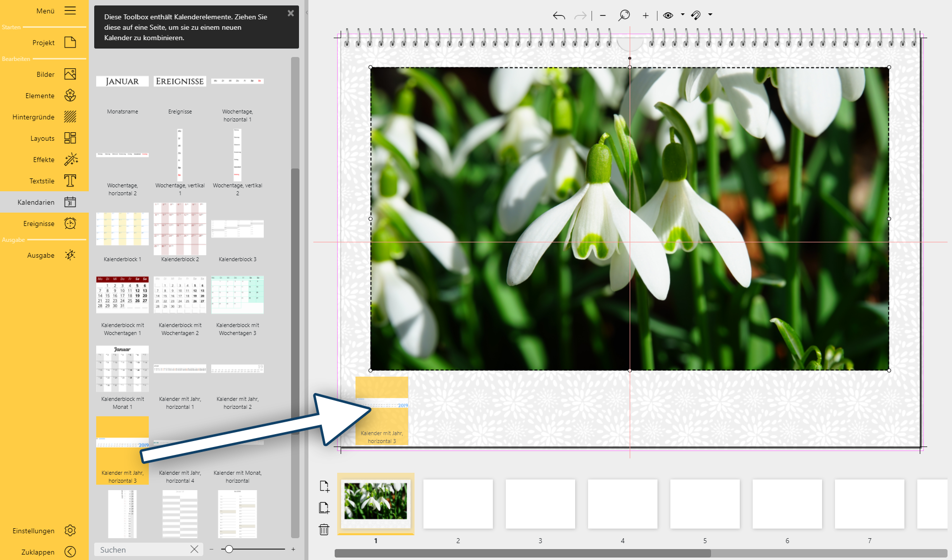Add a new page with page-plus icon
Image resolution: width=952 pixels, height=560 pixels.
point(324,486)
